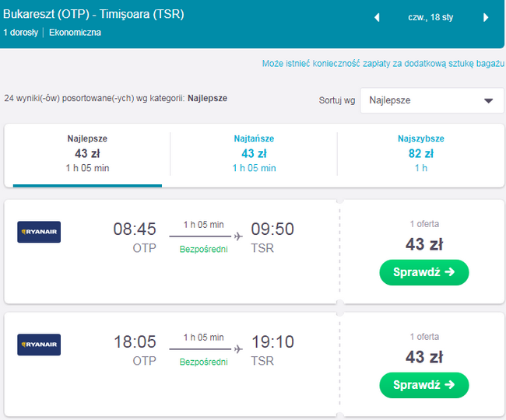The width and height of the screenshot is (506, 420).
Task: Go to previous date with left arrow
Action: click(378, 17)
